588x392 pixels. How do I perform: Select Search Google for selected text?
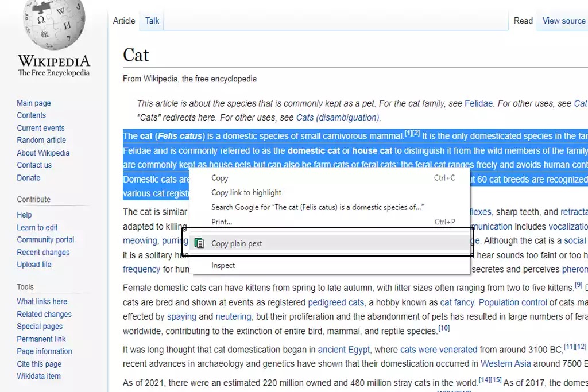[x=330, y=207]
